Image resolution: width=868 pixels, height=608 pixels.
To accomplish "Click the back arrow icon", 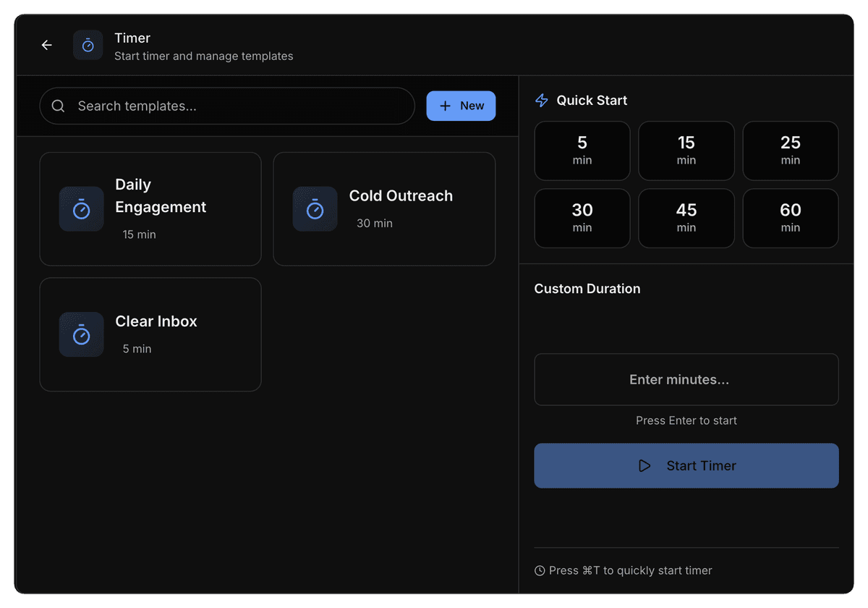I will click(47, 45).
